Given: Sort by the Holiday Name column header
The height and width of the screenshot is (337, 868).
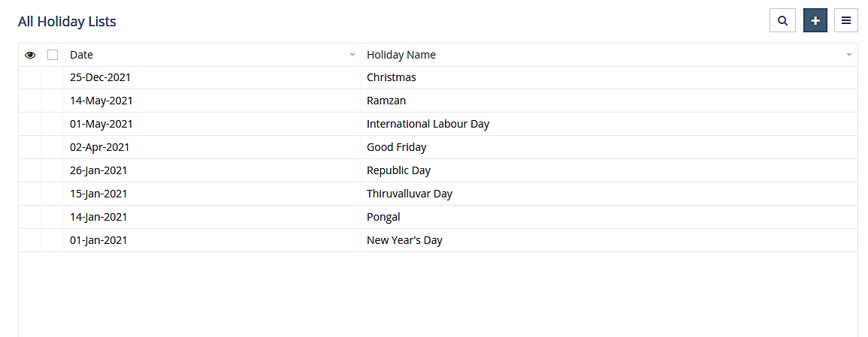Looking at the screenshot, I should tap(401, 55).
